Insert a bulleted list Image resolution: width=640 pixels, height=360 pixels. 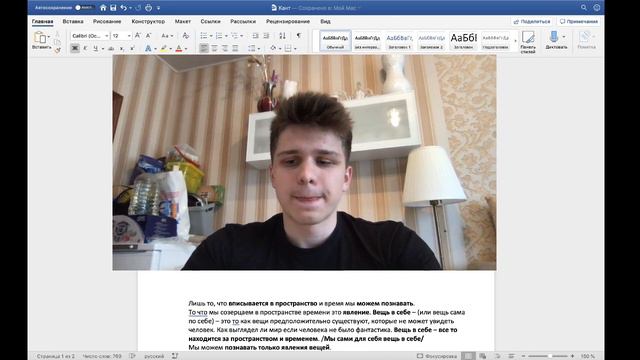click(204, 36)
